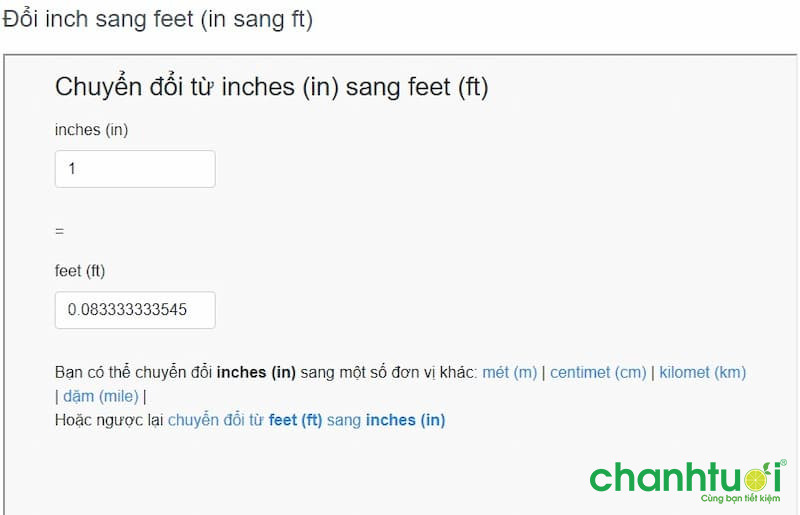Follow the kilomet (km) link
Screen dimensions: 800x515
(x=703, y=372)
